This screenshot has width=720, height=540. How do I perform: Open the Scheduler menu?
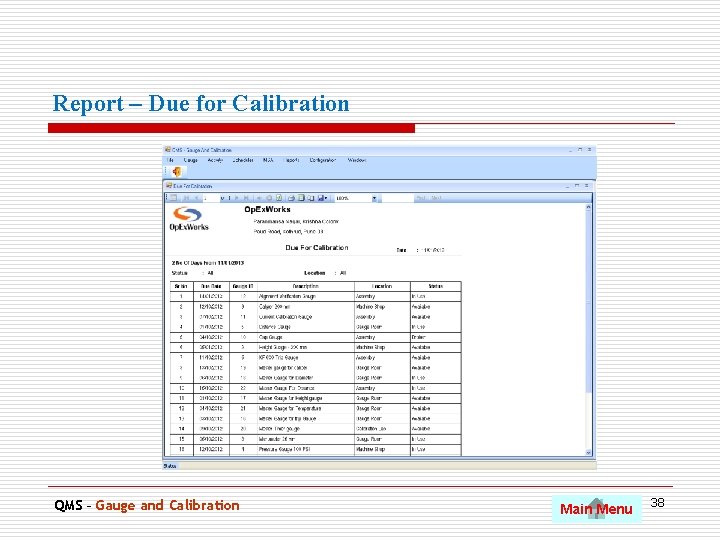point(243,160)
